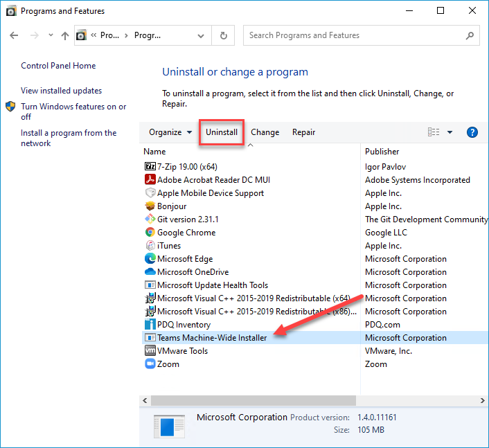Click the Pro... breadcrumb segment
489x448 pixels.
tap(109, 35)
